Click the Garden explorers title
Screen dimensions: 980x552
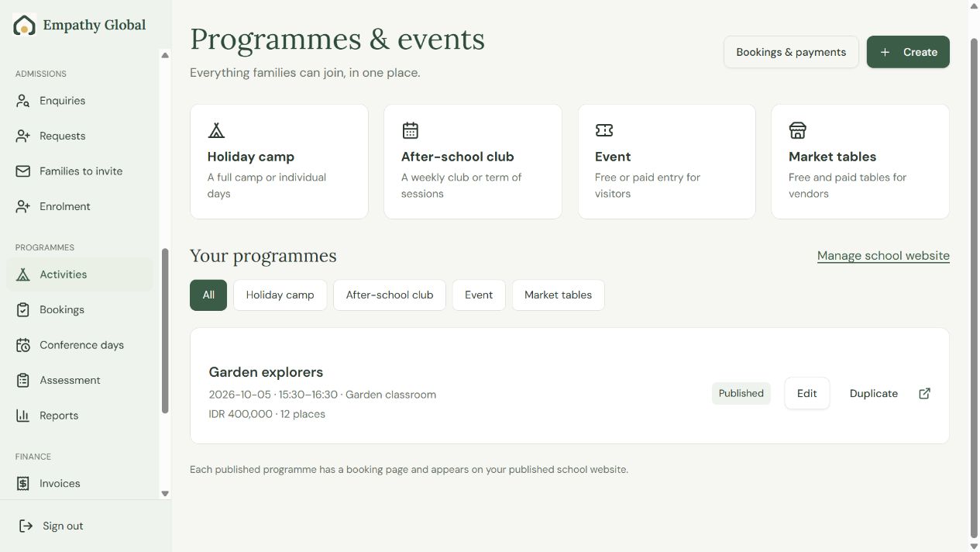tap(266, 372)
